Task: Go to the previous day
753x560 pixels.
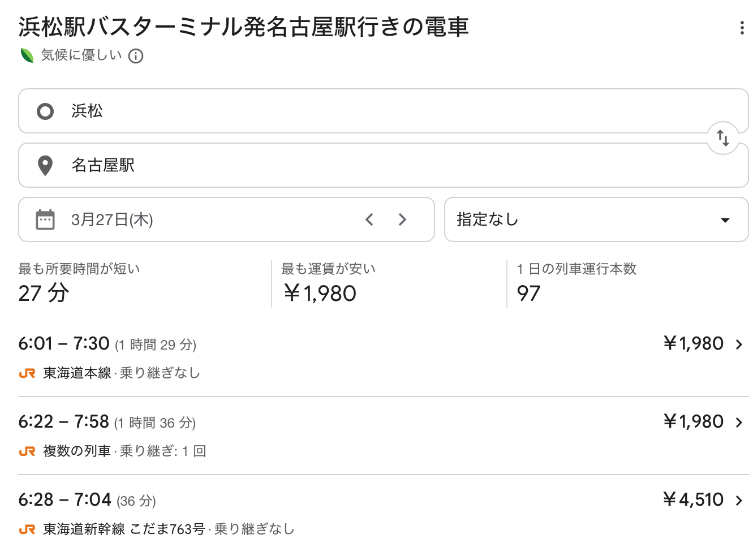Action: [x=369, y=219]
